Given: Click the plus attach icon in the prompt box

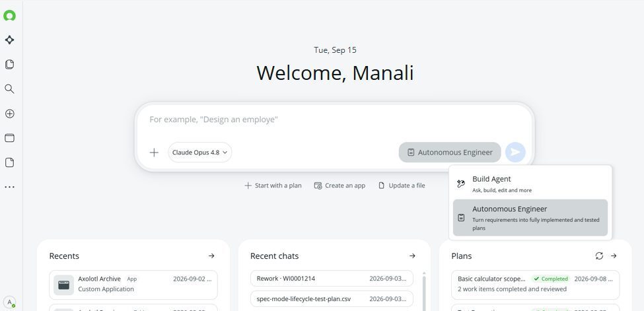Looking at the screenshot, I should coord(154,153).
